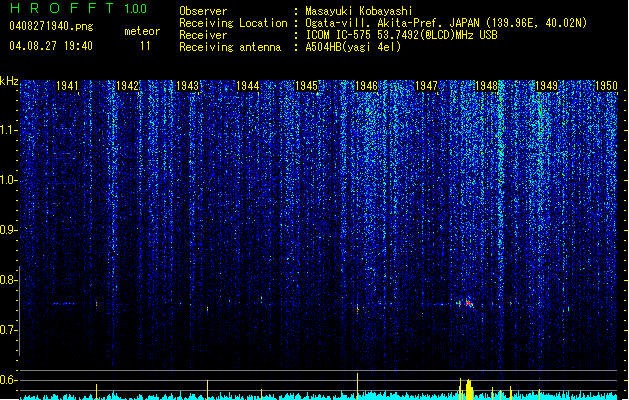The image size is (629, 400).
Task: Click the 0.6 kHz frequency label
Action: click(9, 380)
